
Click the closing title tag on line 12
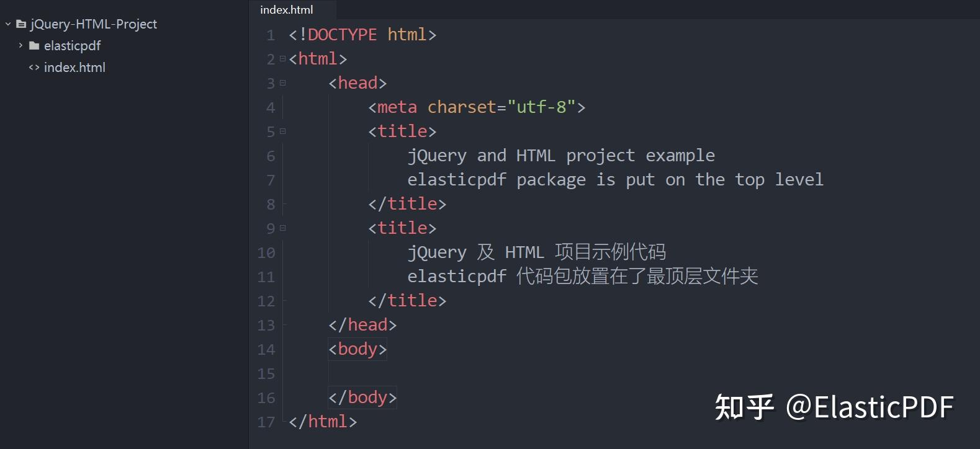click(x=407, y=301)
